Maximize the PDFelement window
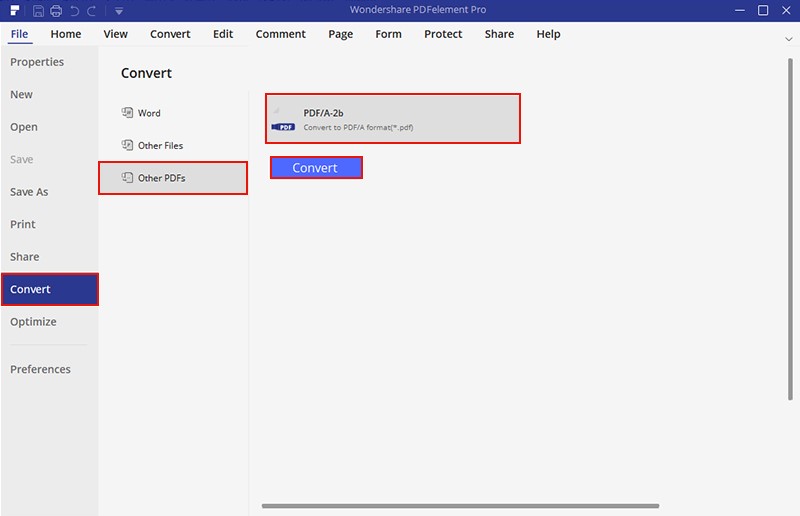800x516 pixels. click(x=763, y=11)
